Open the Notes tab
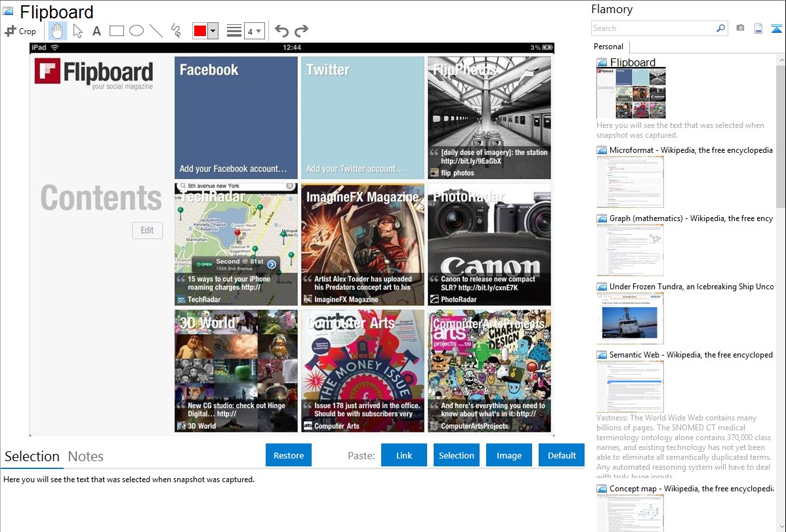 pyautogui.click(x=86, y=457)
